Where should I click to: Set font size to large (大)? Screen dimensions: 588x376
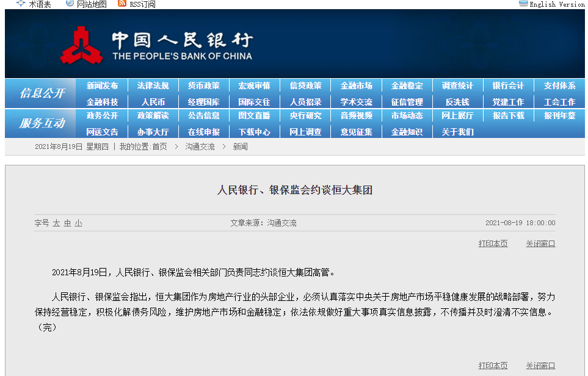tap(56, 223)
